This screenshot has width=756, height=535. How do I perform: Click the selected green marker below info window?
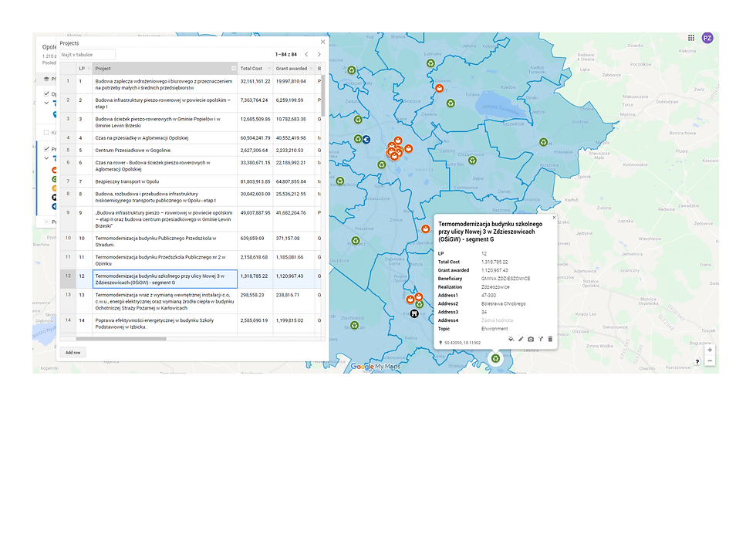(495, 358)
